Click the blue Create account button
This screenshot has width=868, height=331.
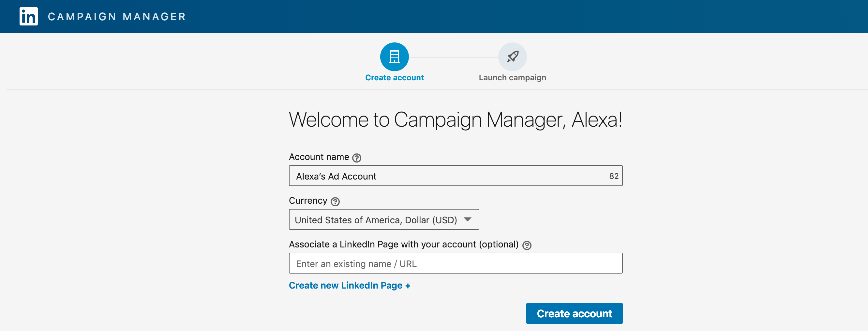click(x=574, y=313)
